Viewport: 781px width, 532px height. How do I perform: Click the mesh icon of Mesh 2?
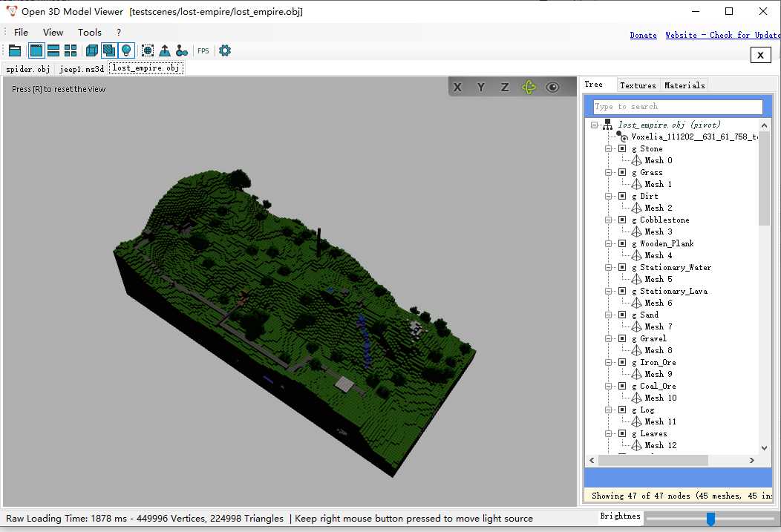(x=636, y=208)
